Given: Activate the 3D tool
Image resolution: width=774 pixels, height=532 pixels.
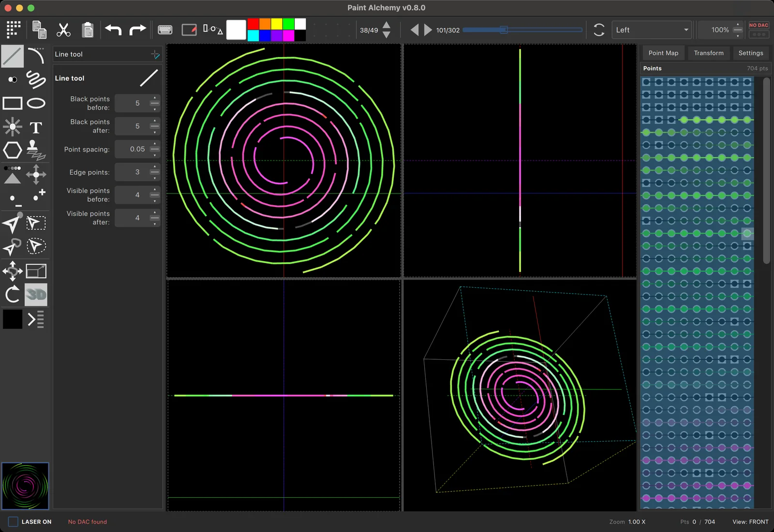Looking at the screenshot, I should point(36,295).
